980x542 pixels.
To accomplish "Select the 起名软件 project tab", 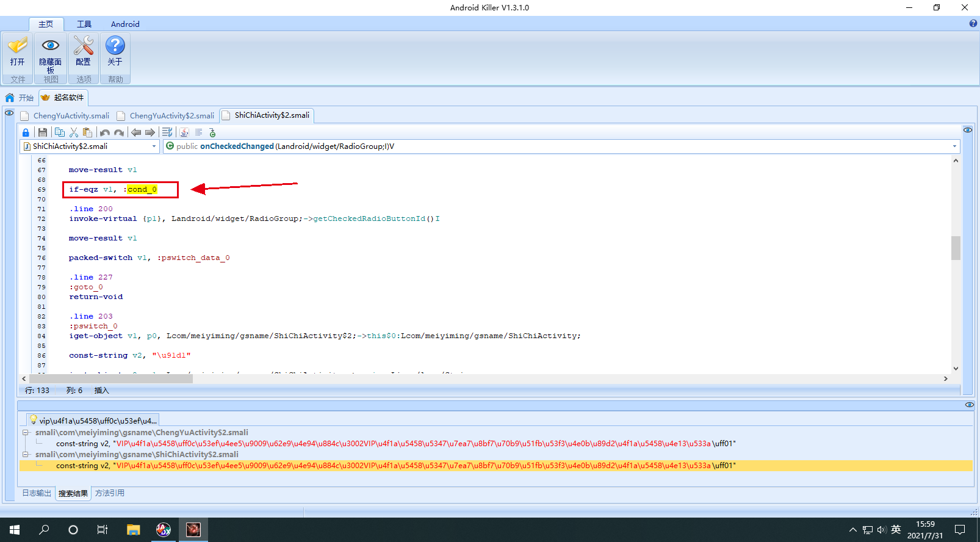I will coord(63,98).
